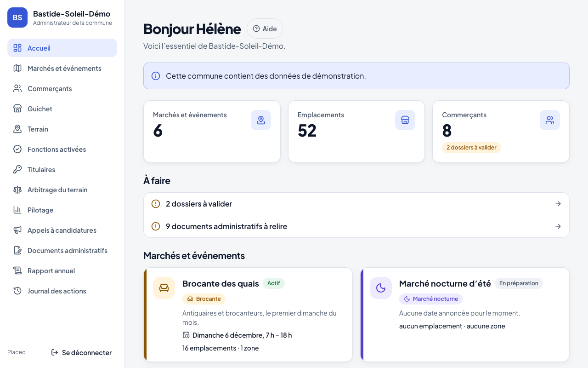Image resolution: width=588 pixels, height=368 pixels.
Task: Click the Commerçants card people icon
Action: pyautogui.click(x=550, y=120)
